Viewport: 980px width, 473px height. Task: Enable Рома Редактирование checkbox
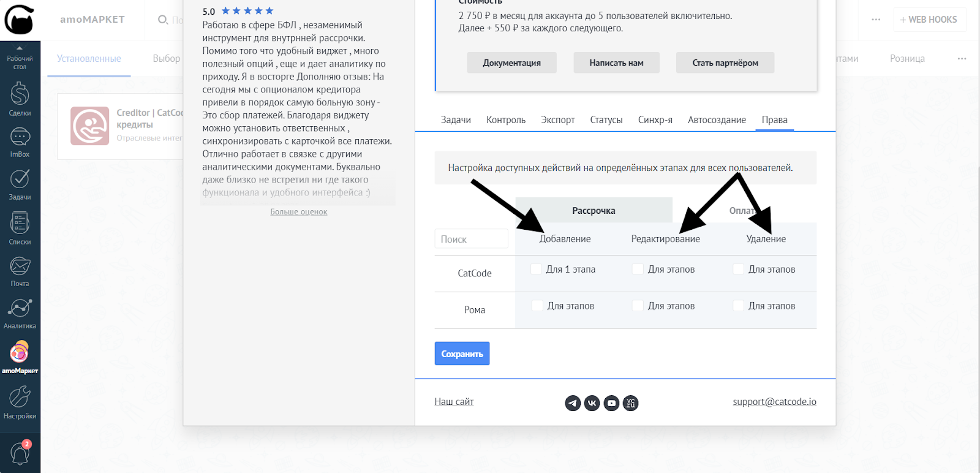coord(638,306)
